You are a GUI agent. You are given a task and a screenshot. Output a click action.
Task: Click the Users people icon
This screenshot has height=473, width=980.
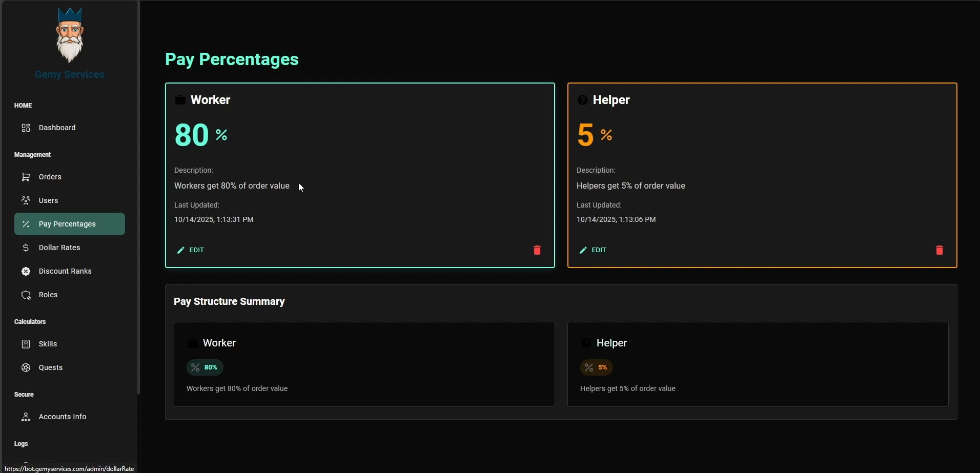pos(26,200)
